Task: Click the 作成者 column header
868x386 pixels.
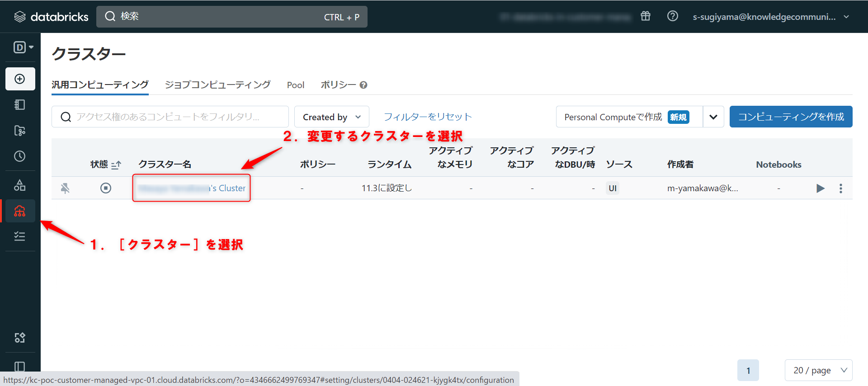Action: pyautogui.click(x=680, y=164)
